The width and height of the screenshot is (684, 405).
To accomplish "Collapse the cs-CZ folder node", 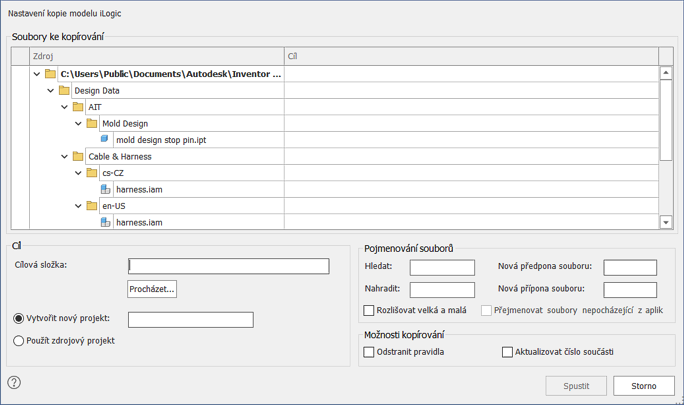I will click(79, 173).
